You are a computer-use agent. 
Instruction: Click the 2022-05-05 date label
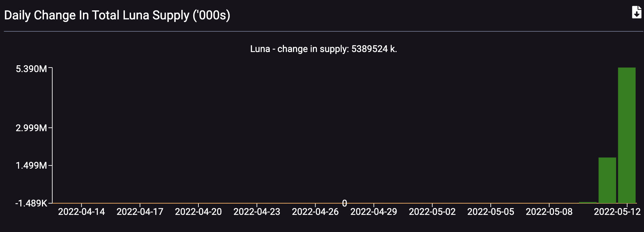[x=491, y=212]
